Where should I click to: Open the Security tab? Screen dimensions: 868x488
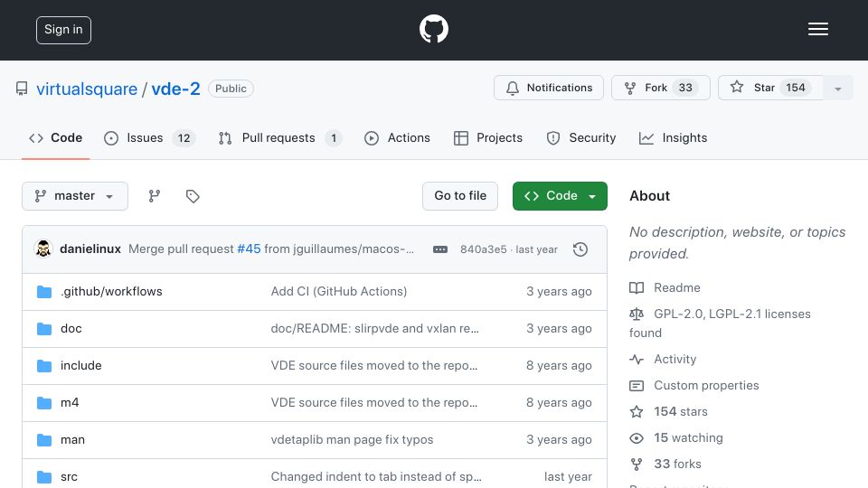[580, 137]
